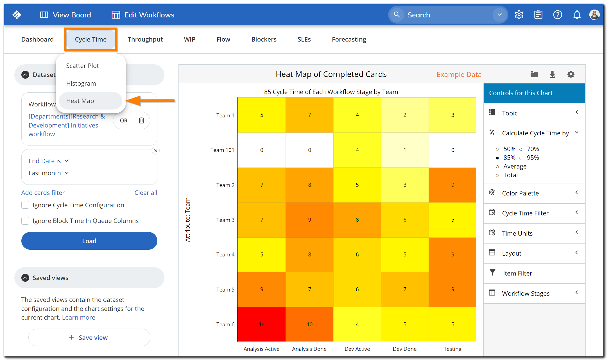Switch to the Flow tab
611x364 pixels.
point(223,39)
